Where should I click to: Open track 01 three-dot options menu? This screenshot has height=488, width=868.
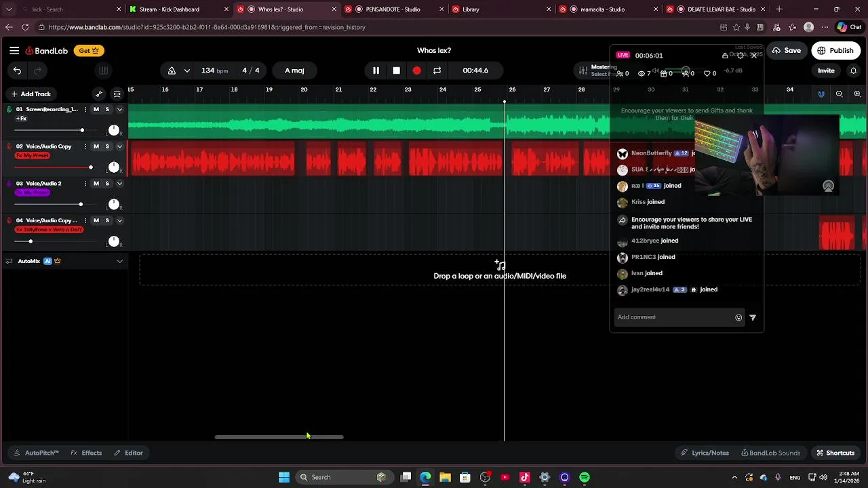[85, 109]
